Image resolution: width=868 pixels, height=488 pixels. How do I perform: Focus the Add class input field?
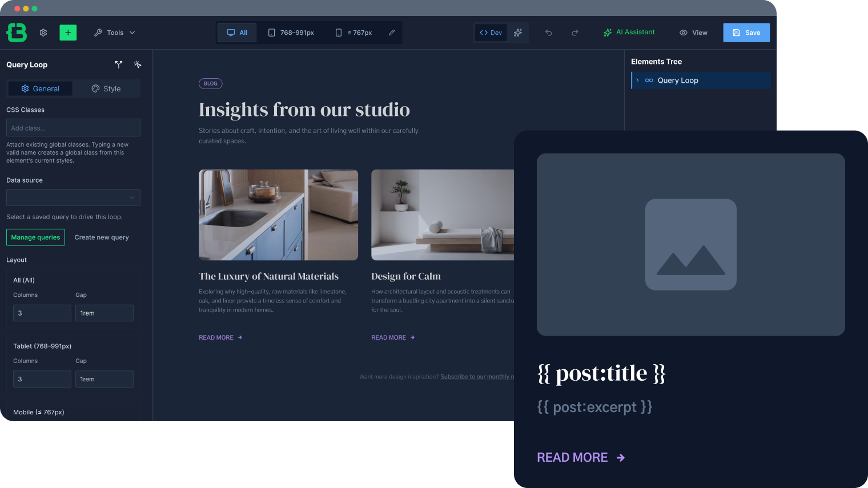(73, 128)
